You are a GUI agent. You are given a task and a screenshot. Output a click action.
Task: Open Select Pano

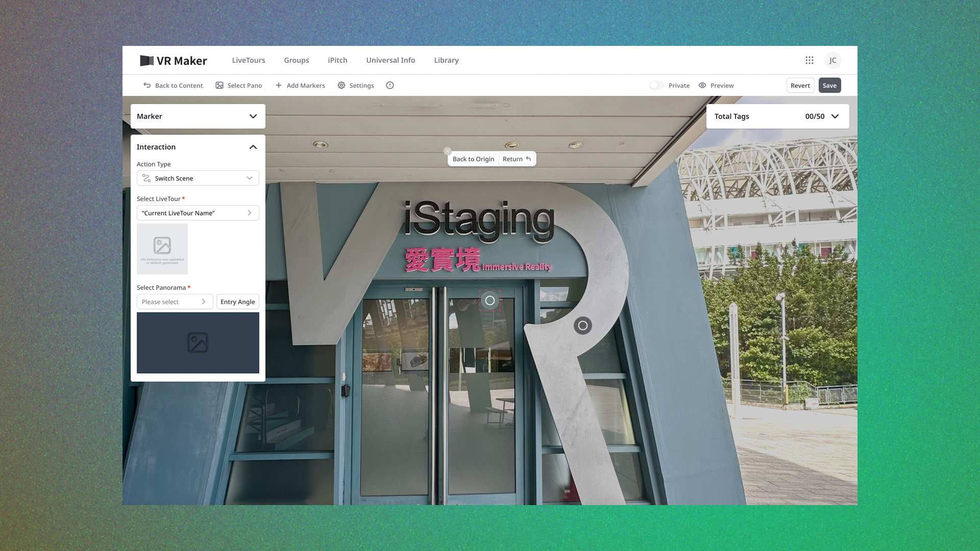coord(239,85)
